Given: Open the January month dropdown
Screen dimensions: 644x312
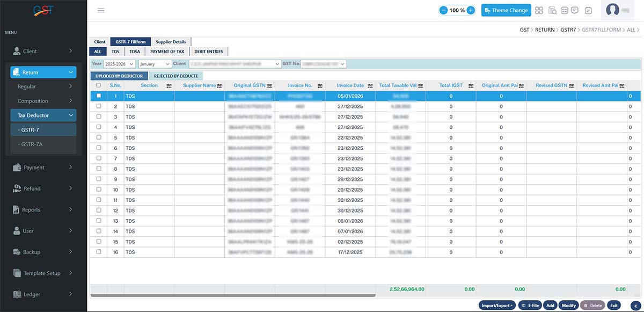Looking at the screenshot, I should (x=155, y=64).
